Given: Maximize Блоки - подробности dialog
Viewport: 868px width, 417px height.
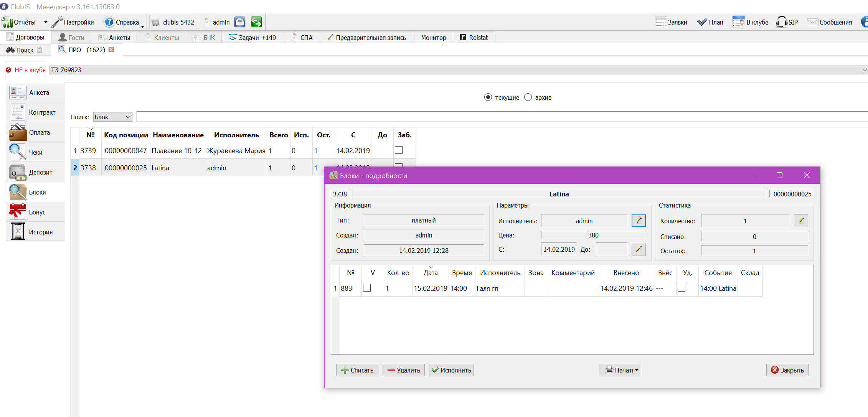Looking at the screenshot, I should (779, 175).
